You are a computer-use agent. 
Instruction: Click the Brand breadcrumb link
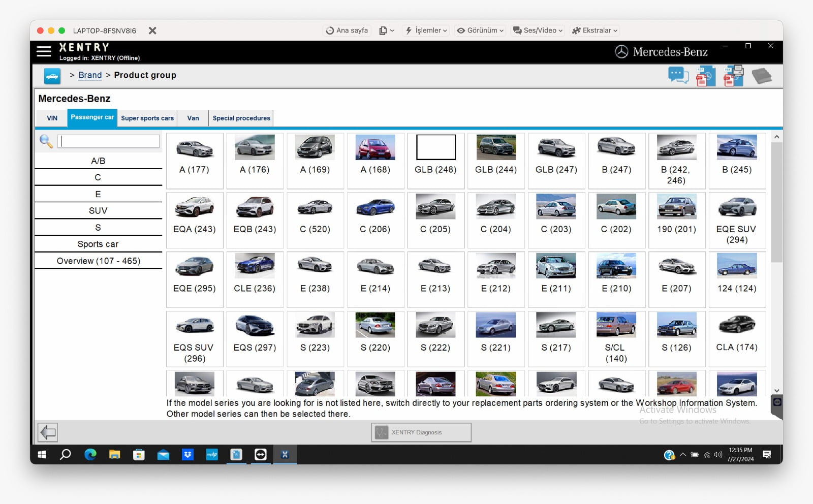pos(90,75)
